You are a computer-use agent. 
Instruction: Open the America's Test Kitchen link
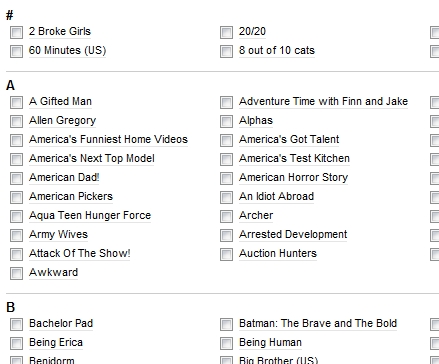294,158
